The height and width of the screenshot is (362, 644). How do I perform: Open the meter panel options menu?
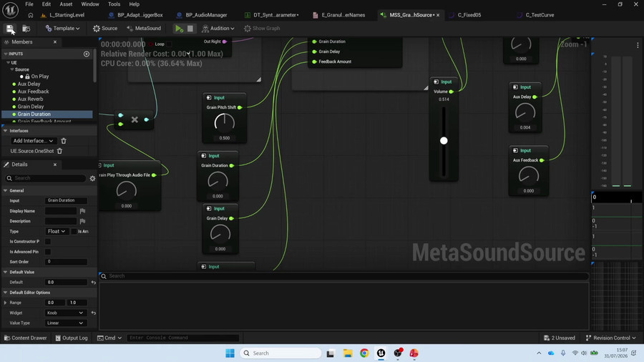(638, 45)
